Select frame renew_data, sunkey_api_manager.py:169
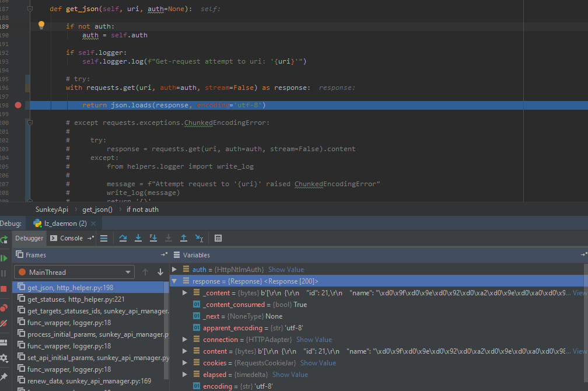Screen dimensions: 588x391 tap(90, 381)
